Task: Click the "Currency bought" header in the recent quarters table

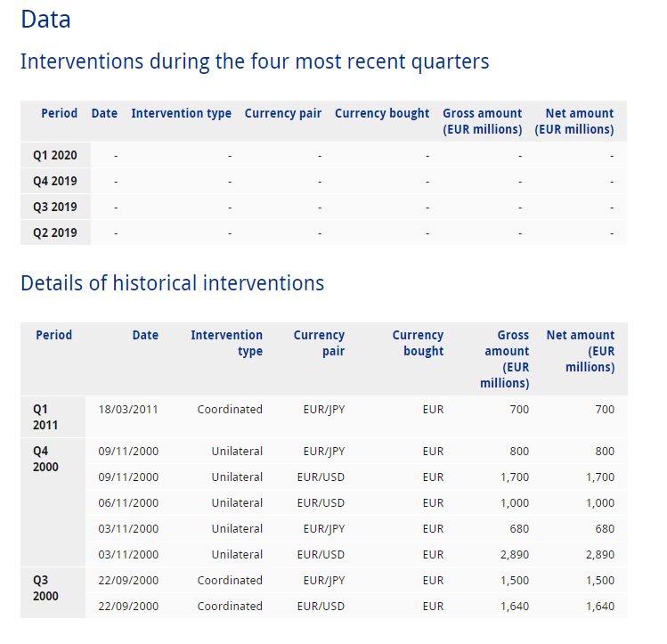Action: tap(382, 113)
